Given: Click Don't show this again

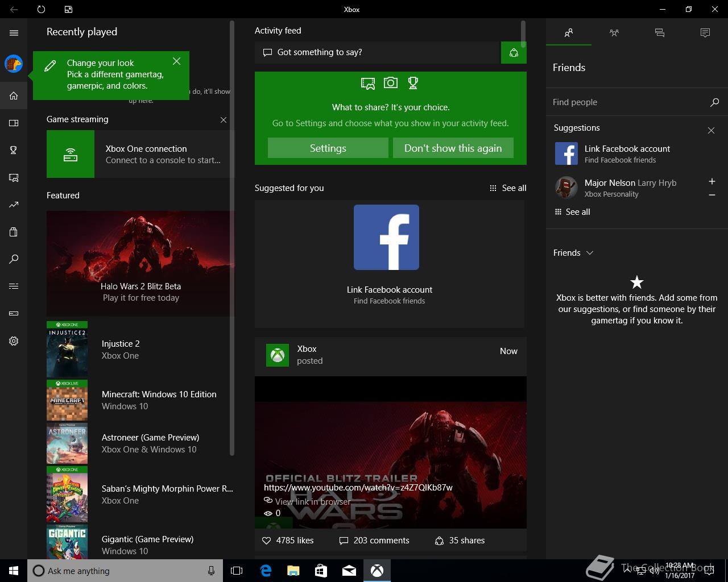Looking at the screenshot, I should click(453, 148).
